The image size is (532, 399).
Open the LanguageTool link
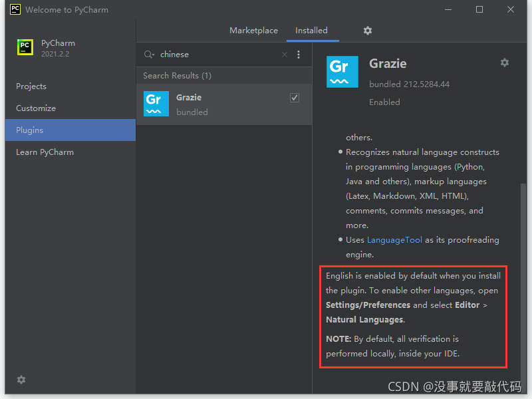[394, 240]
